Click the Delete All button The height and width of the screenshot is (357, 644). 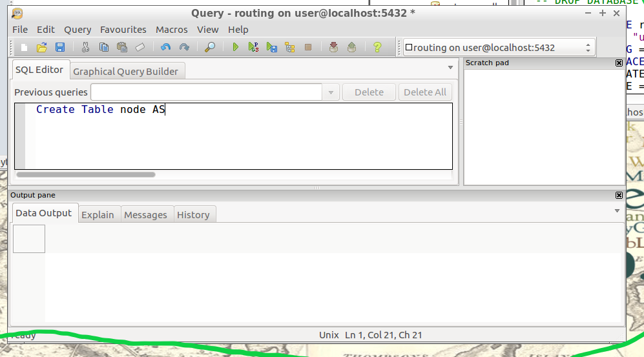coord(424,92)
